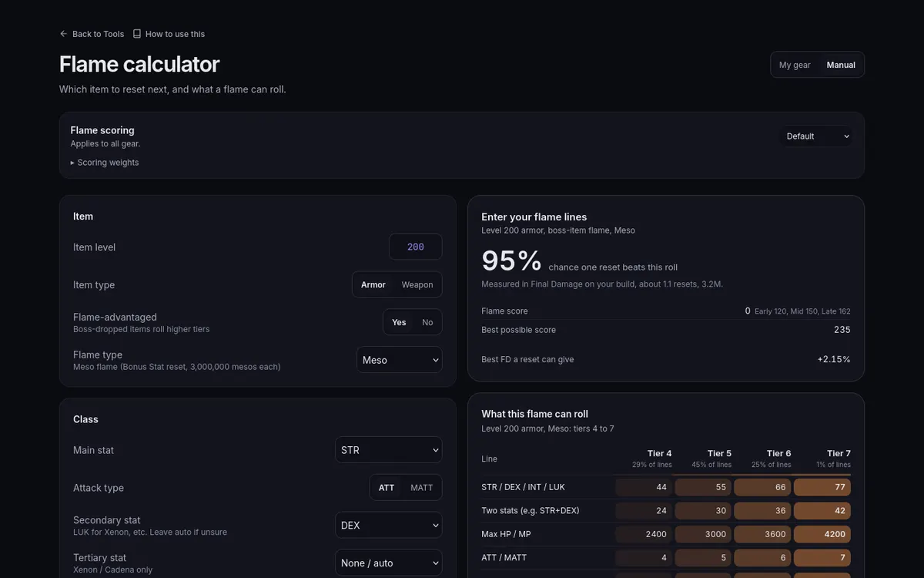The height and width of the screenshot is (578, 924).
Task: Switch to My gear mode
Action: point(795,65)
